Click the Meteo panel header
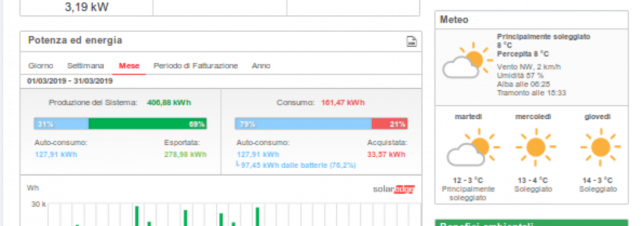Viewport: 644px width, 226px height. [530, 20]
